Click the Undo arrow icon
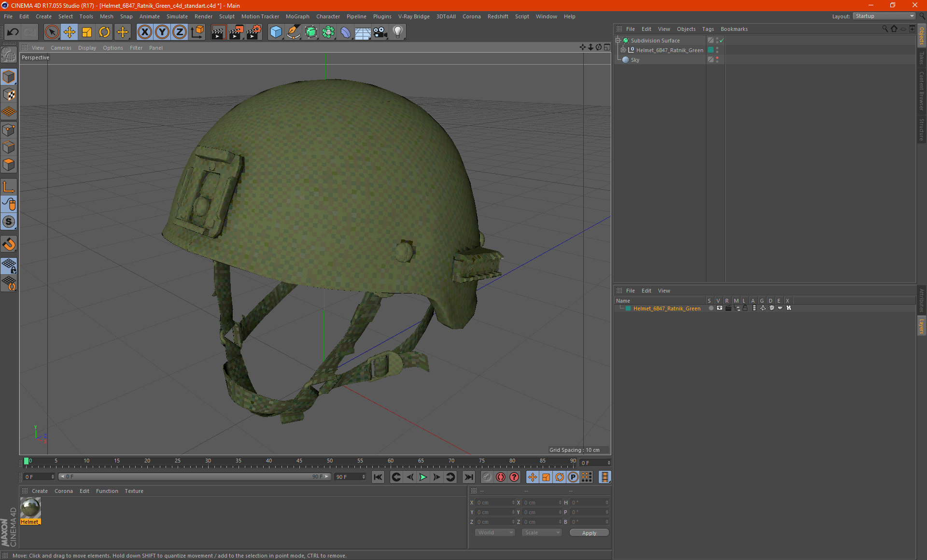 point(13,32)
